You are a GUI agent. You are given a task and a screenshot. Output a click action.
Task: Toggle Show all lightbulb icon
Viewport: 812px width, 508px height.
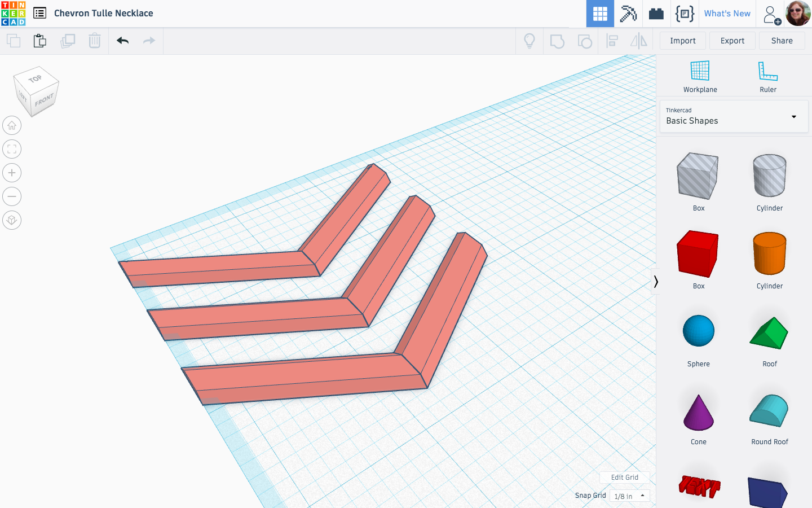click(529, 41)
